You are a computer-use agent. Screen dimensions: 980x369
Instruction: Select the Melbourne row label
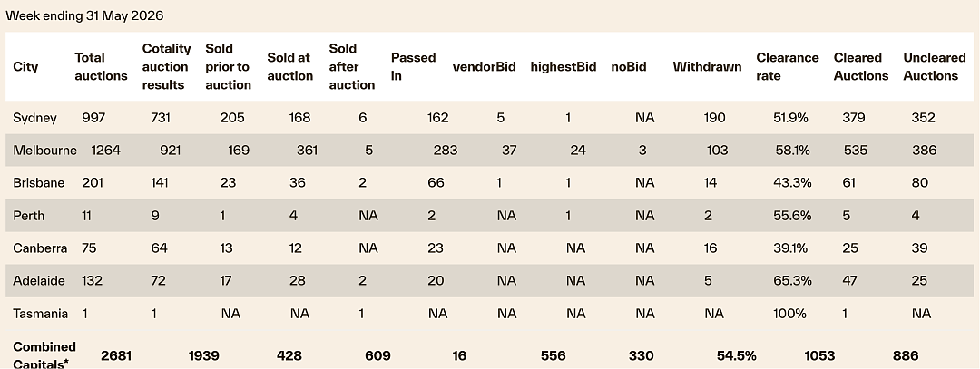tap(45, 151)
